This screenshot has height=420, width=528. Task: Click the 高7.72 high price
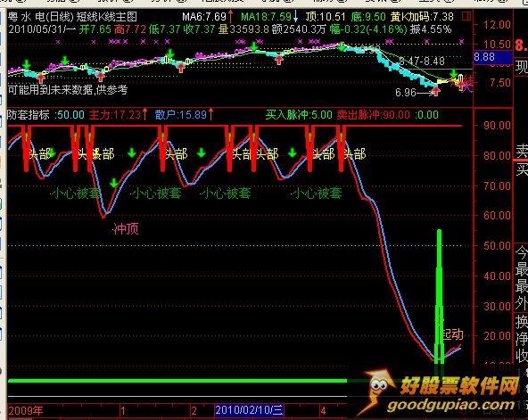[130, 29]
